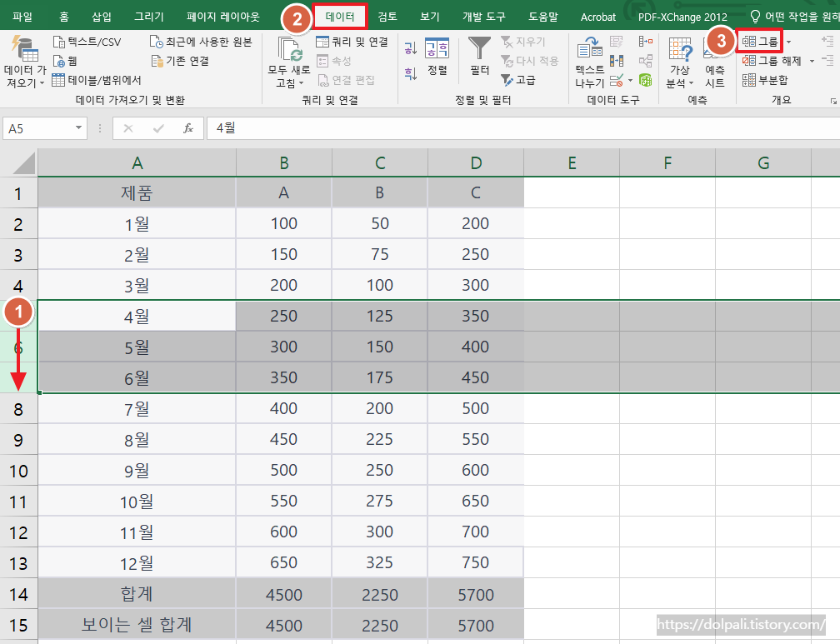Click the cell containing 7월

pyautogui.click(x=137, y=409)
